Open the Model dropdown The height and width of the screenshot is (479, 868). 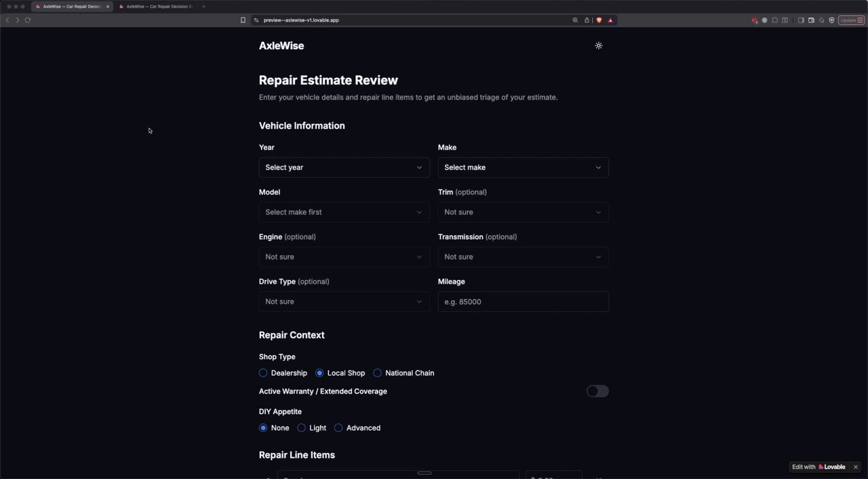pyautogui.click(x=344, y=212)
